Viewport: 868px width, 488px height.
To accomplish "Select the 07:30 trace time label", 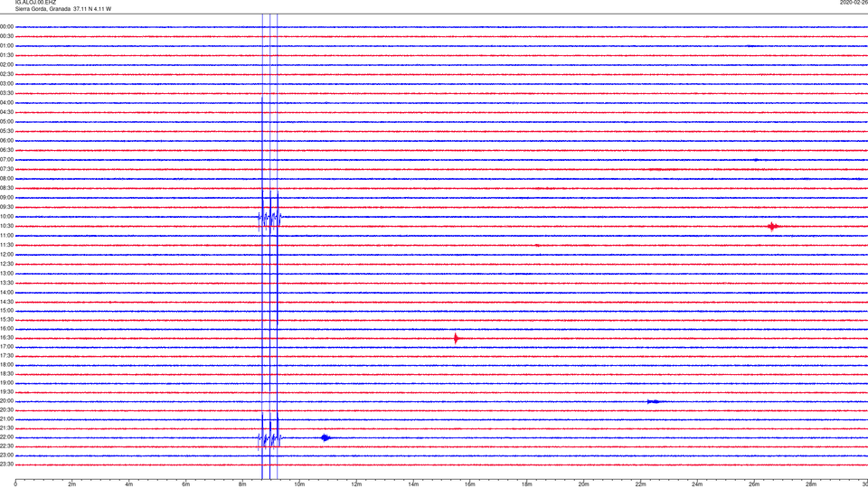I will point(6,169).
